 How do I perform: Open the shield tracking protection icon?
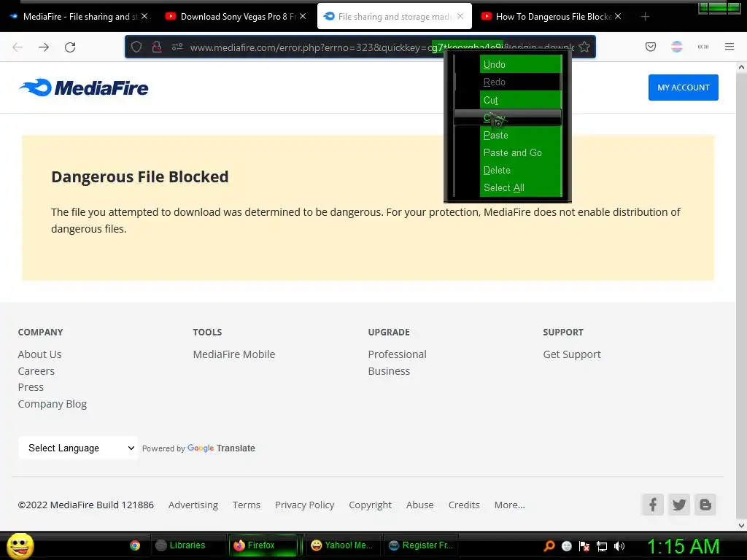click(x=136, y=47)
